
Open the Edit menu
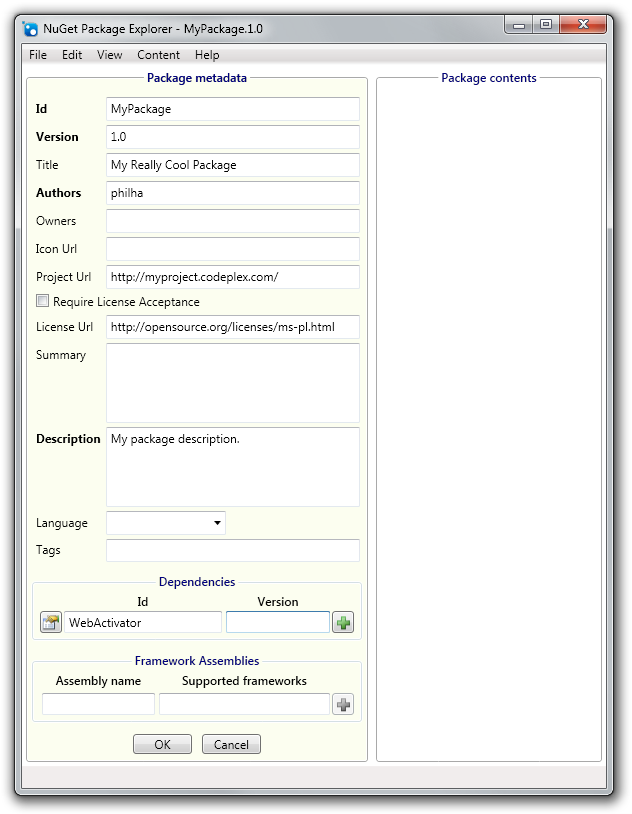pyautogui.click(x=72, y=55)
